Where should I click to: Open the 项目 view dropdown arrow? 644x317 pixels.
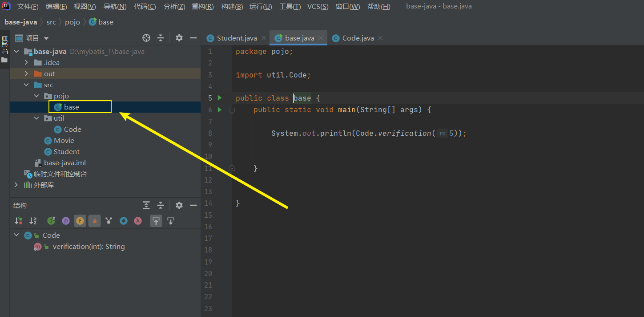click(46, 38)
